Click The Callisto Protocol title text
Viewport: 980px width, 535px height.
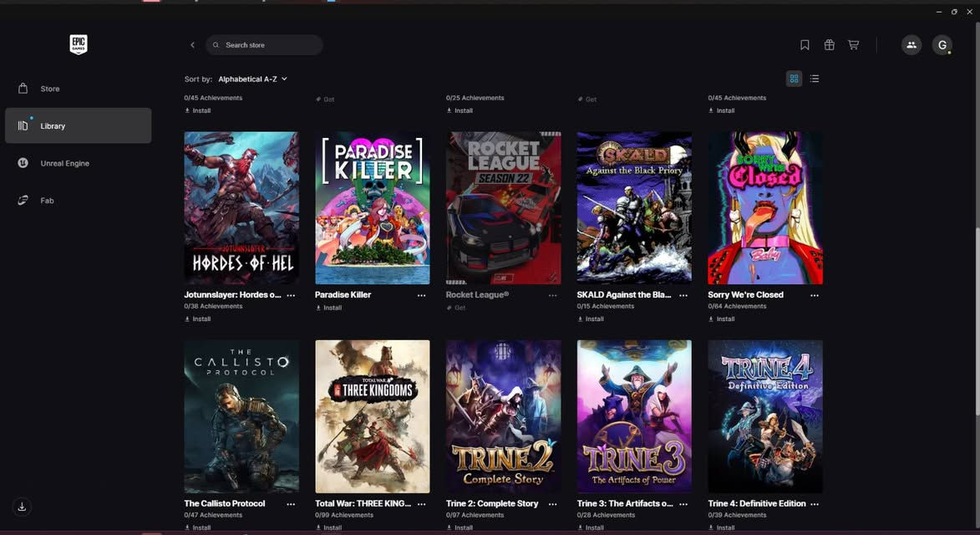pyautogui.click(x=225, y=503)
